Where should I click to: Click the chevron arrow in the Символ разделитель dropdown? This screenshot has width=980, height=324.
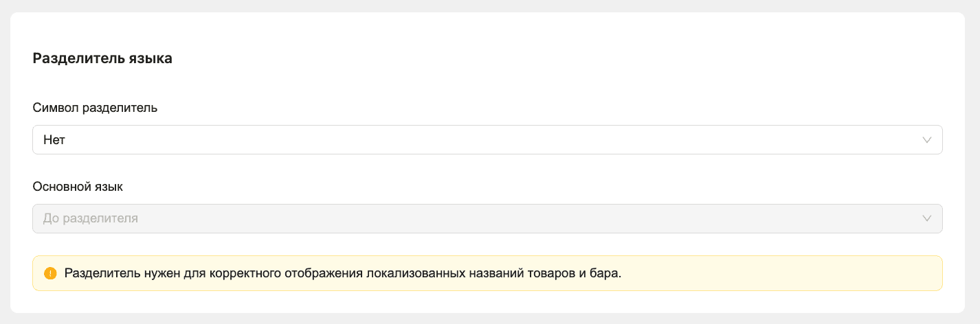927,140
